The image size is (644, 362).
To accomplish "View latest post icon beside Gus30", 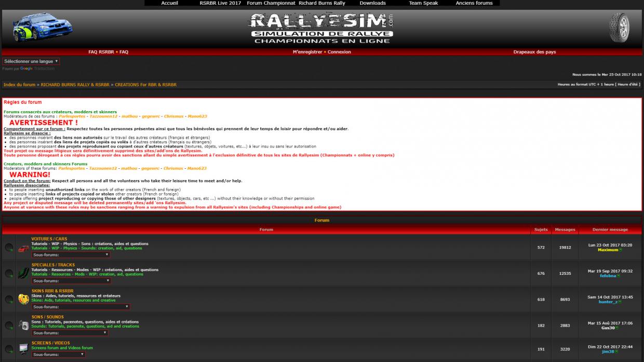I will point(618,328).
